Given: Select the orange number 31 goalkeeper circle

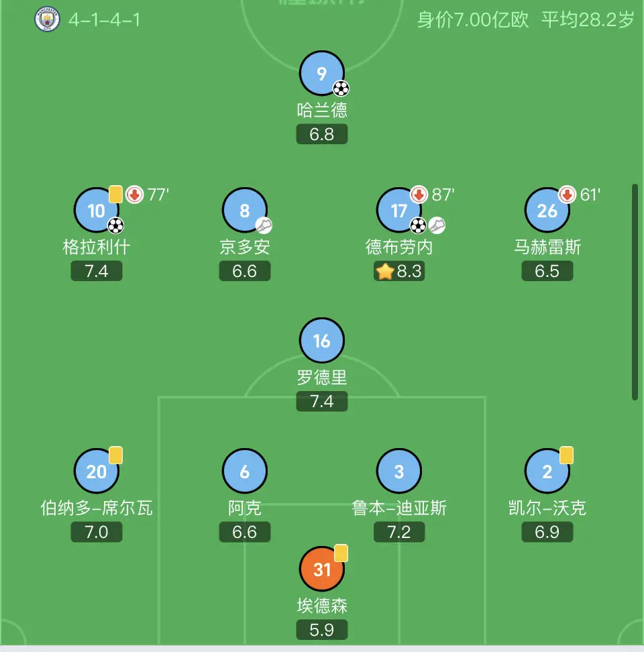Looking at the screenshot, I should (321, 569).
